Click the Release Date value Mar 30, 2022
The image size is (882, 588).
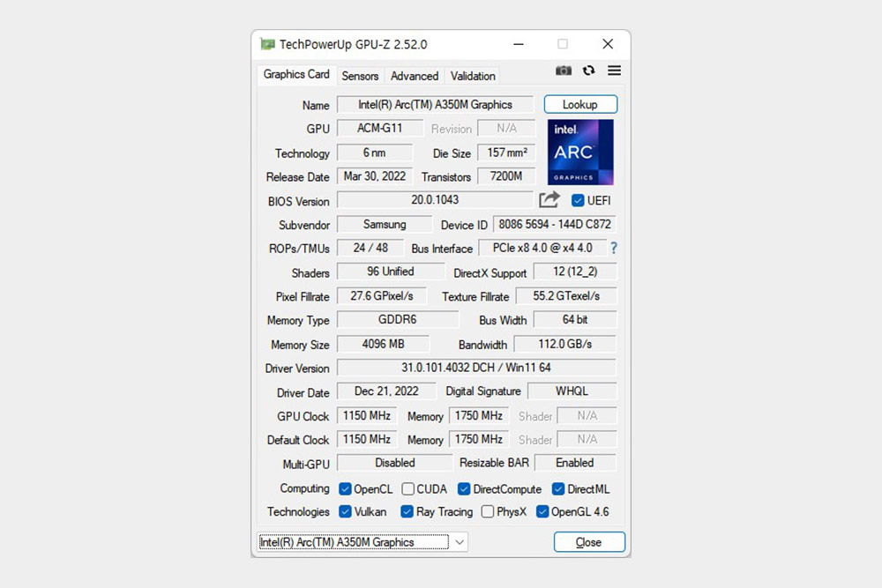click(375, 176)
